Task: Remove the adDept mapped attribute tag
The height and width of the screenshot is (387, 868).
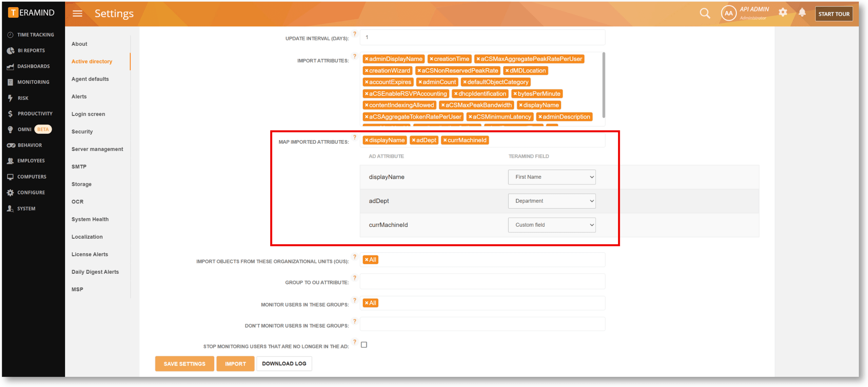Action: click(x=414, y=140)
